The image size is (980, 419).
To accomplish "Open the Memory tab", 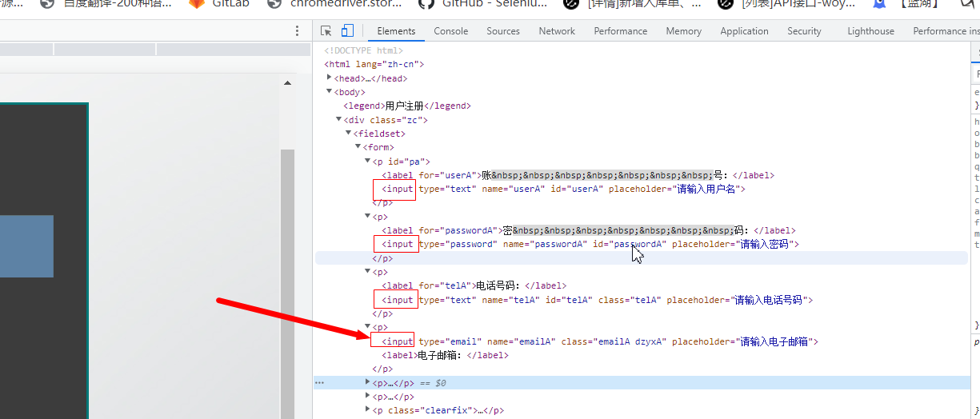I will coord(684,31).
